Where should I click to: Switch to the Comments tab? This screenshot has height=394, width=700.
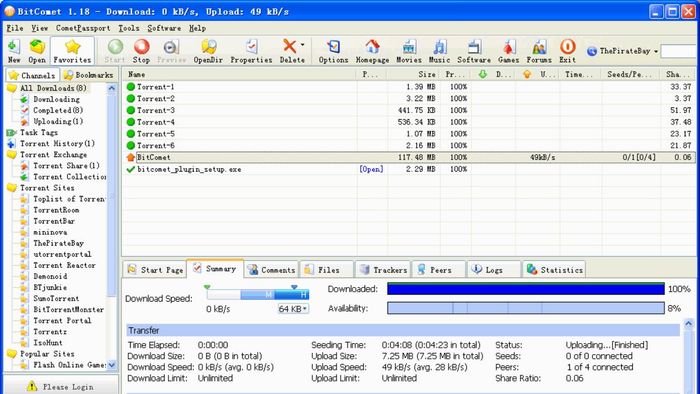[271, 270]
